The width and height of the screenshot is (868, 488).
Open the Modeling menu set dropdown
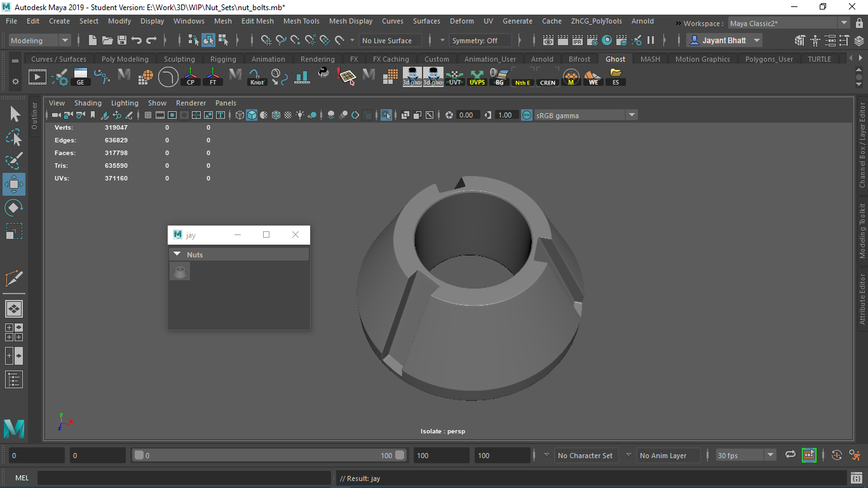pos(40,40)
